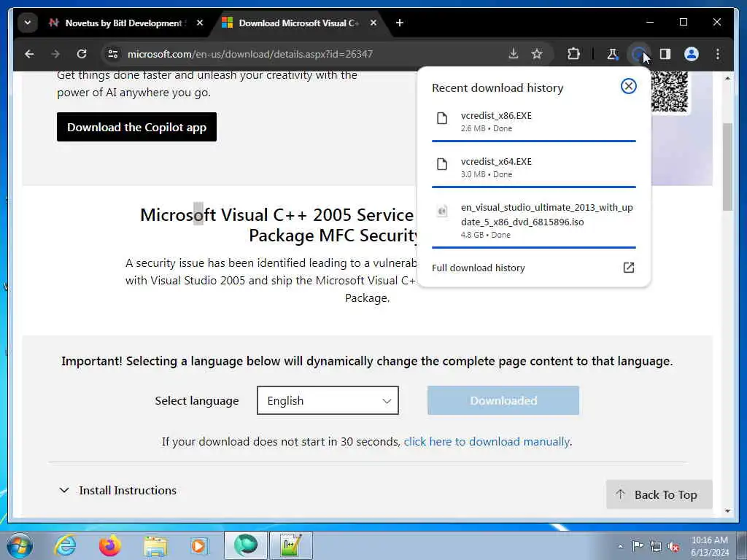The height and width of the screenshot is (560, 747).
Task: Open full download history external link icon
Action: 629,268
